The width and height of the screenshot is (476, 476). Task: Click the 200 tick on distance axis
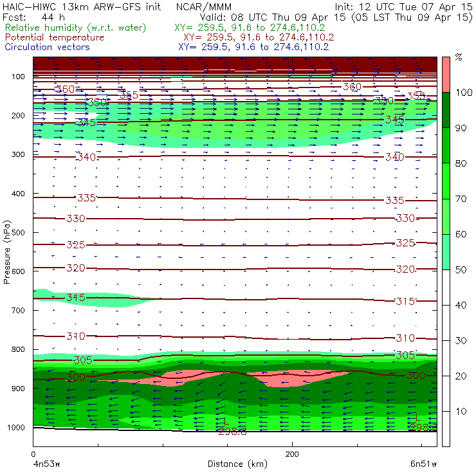click(292, 454)
